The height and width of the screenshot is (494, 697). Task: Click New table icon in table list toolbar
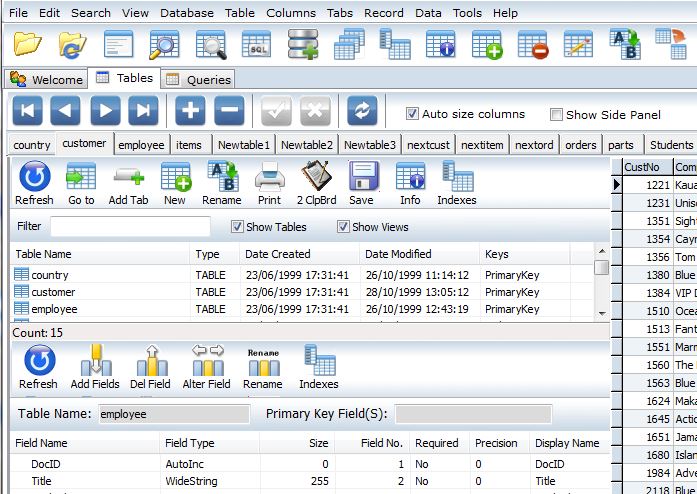[x=175, y=184]
